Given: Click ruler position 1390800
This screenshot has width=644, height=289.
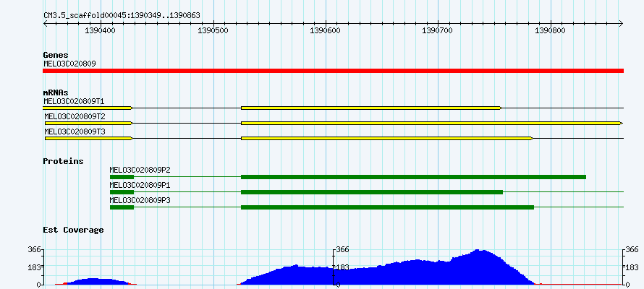Looking at the screenshot, I should click(551, 30).
